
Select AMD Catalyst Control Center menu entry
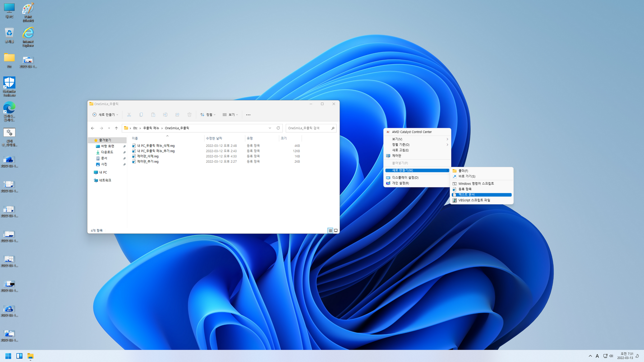417,132
